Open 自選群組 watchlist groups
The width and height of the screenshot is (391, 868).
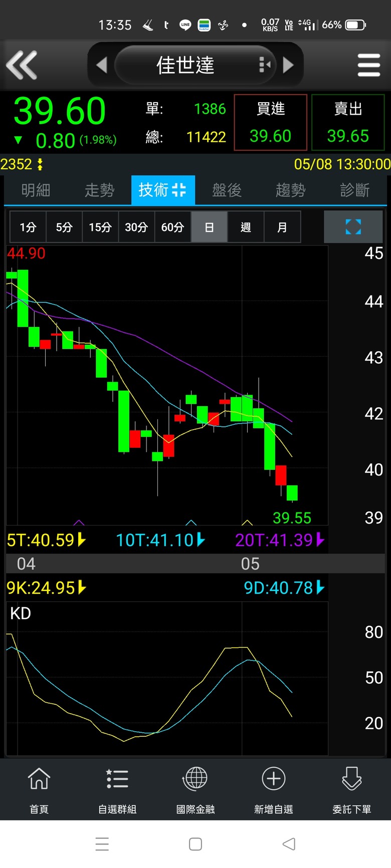[117, 790]
